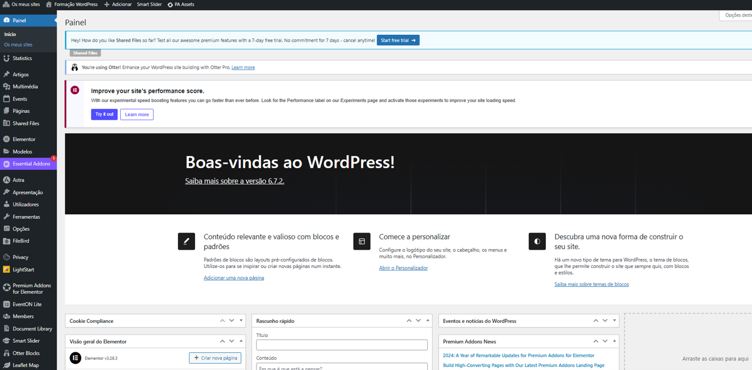Click the Essential Addons sidebar icon
The height and width of the screenshot is (370, 752).
click(x=6, y=164)
